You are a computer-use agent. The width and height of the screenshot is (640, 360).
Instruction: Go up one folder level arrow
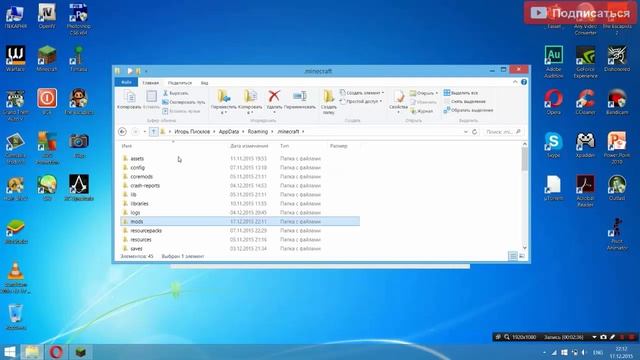pyautogui.click(x=153, y=131)
